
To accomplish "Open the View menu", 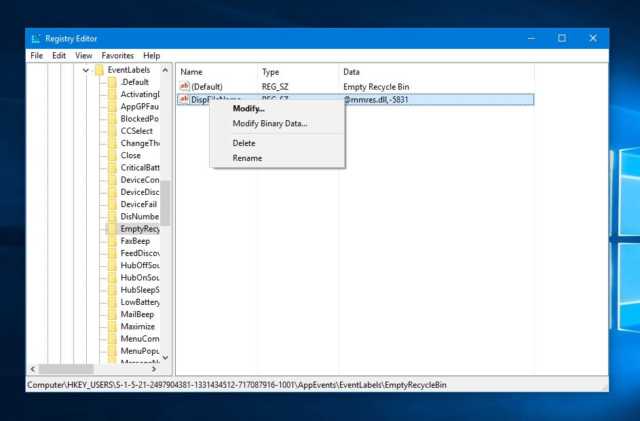I will point(84,56).
